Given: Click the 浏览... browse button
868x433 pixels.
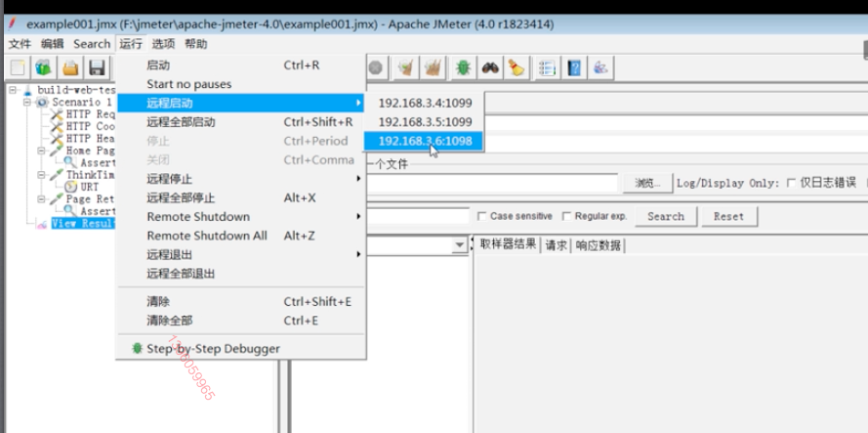Looking at the screenshot, I should pos(647,183).
